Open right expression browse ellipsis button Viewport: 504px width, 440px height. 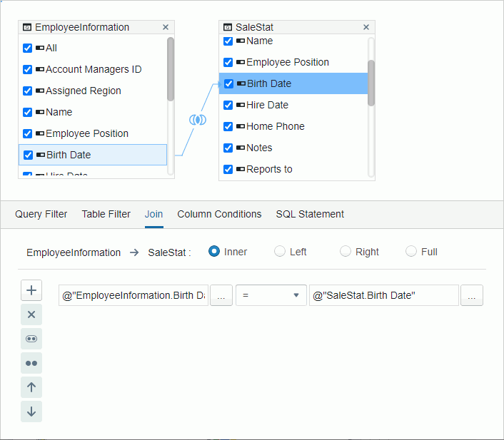click(x=472, y=295)
